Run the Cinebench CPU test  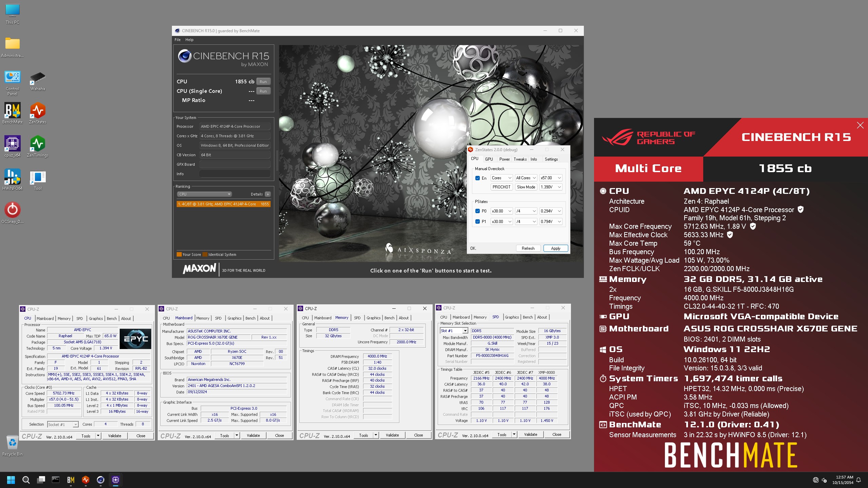[263, 82]
